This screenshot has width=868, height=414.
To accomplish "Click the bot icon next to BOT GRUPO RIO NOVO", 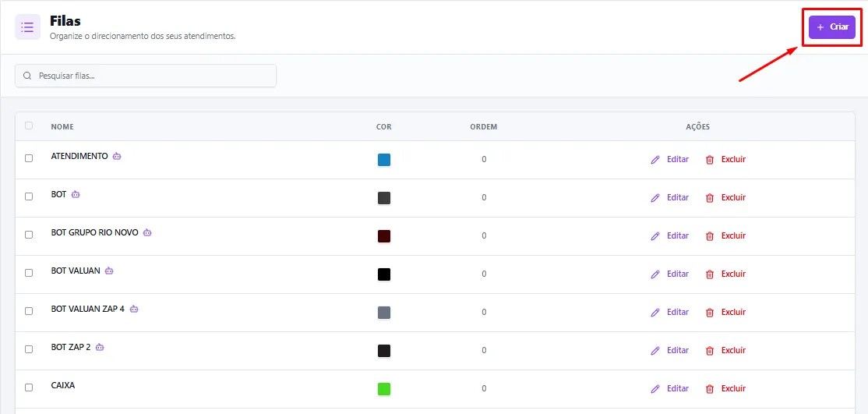I will click(x=147, y=233).
